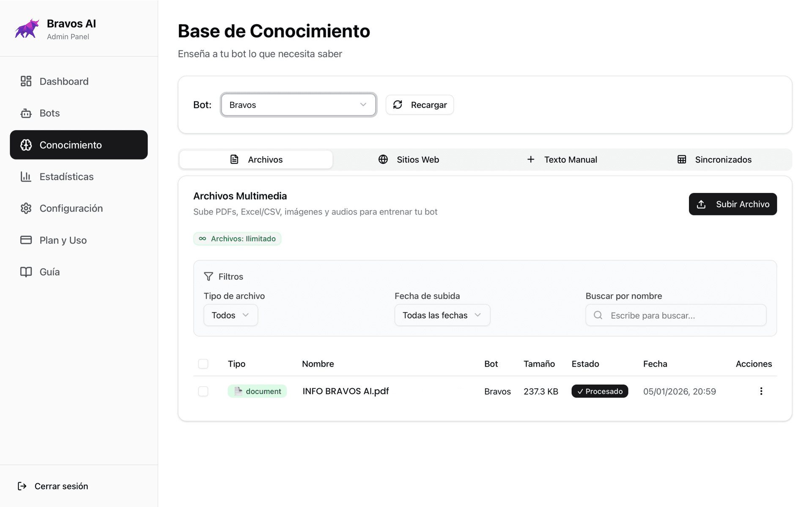Image resolution: width=812 pixels, height=507 pixels.
Task: Open the Bot selector dropdown
Action: [x=298, y=104]
